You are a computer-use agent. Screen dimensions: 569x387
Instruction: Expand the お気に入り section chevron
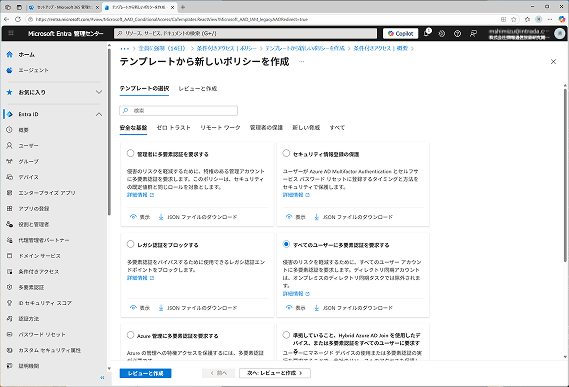tap(99, 92)
